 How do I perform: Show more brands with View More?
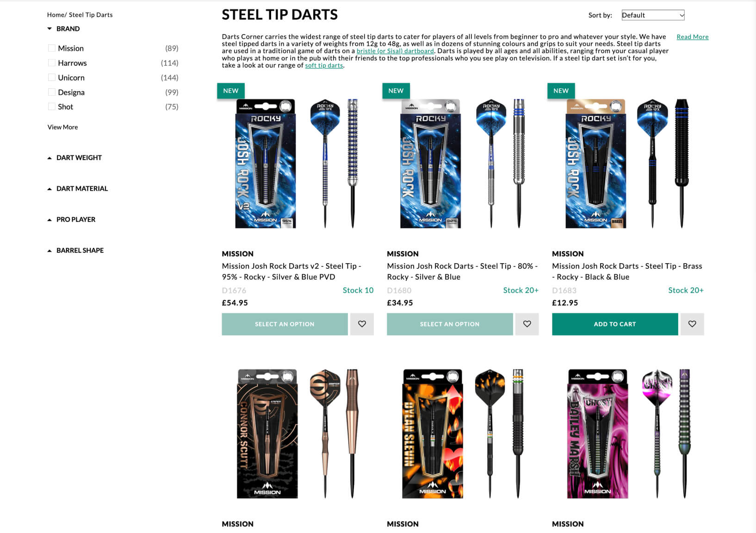(62, 127)
